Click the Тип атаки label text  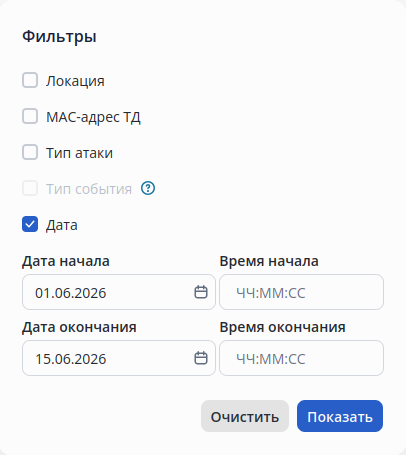(79, 153)
